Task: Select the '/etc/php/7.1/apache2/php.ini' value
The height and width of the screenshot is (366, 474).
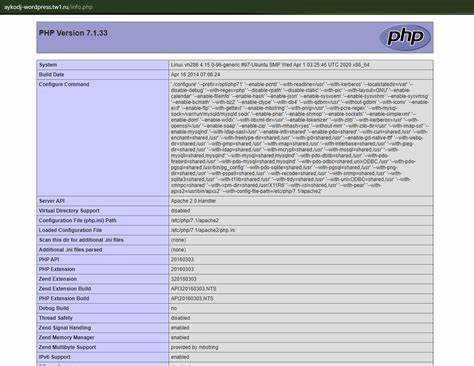Action: [203, 230]
